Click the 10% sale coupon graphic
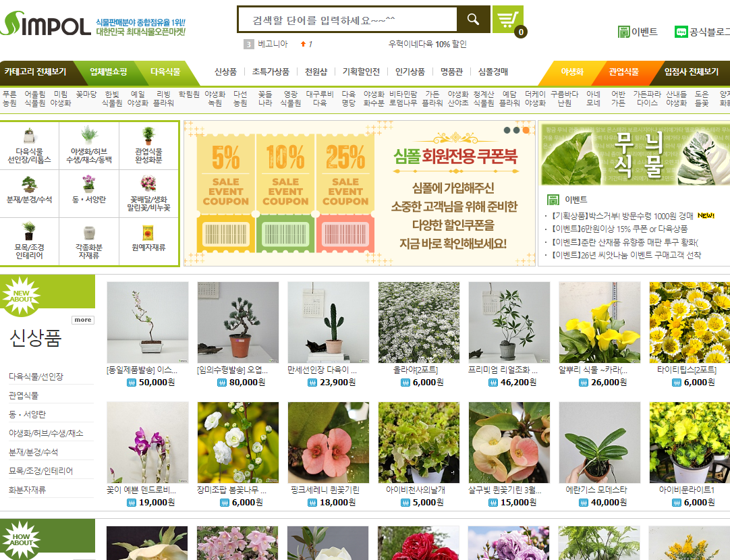 tap(285, 193)
